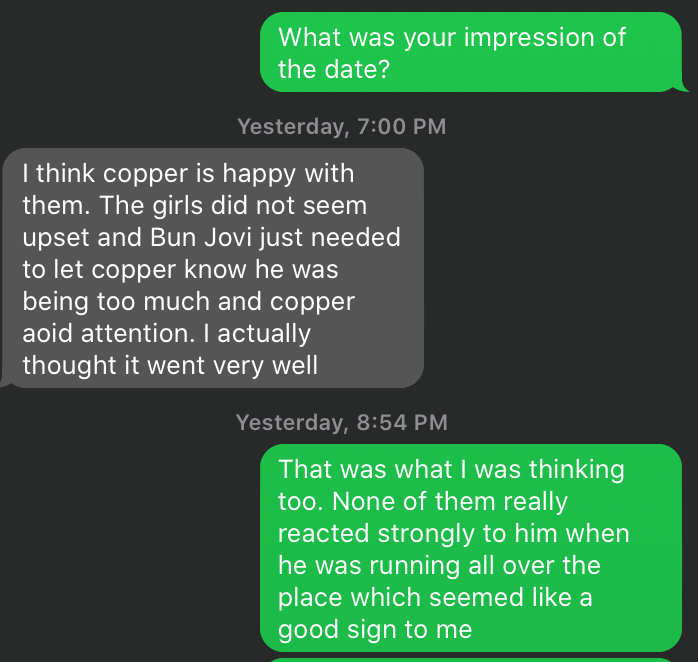Click "That was what I was thinking" line
The width and height of the screenshot is (698, 662).
[x=451, y=469]
